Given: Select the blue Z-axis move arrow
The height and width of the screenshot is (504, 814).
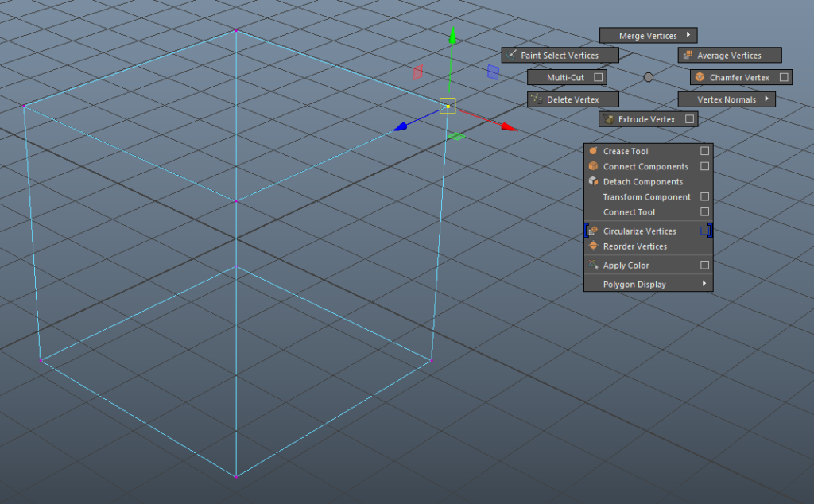Looking at the screenshot, I should pyautogui.click(x=401, y=126).
